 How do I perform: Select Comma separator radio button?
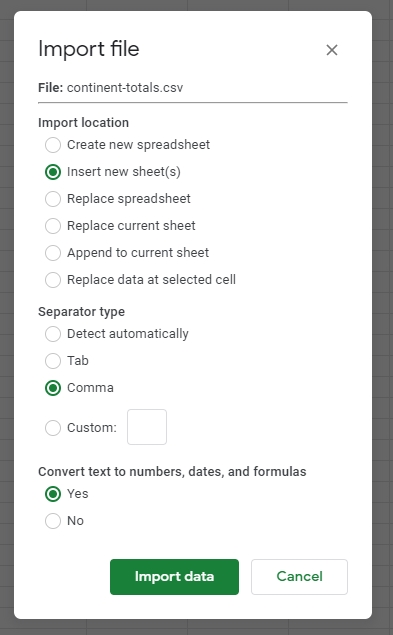[53, 388]
